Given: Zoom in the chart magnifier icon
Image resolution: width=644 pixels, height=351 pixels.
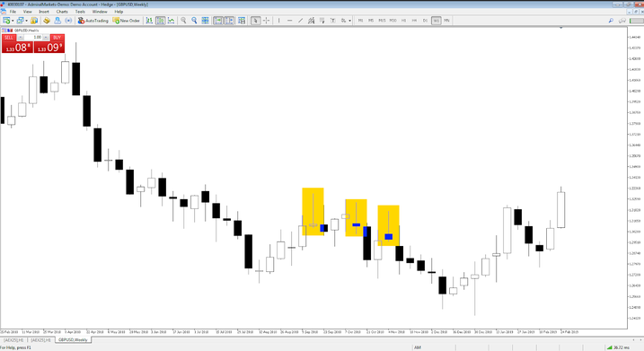Looking at the screenshot, I should click(x=183, y=21).
